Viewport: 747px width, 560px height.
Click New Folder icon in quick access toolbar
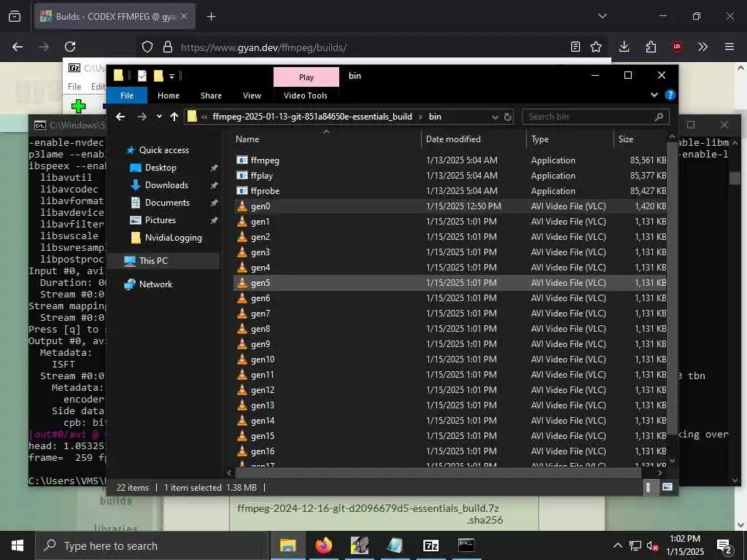tap(158, 76)
